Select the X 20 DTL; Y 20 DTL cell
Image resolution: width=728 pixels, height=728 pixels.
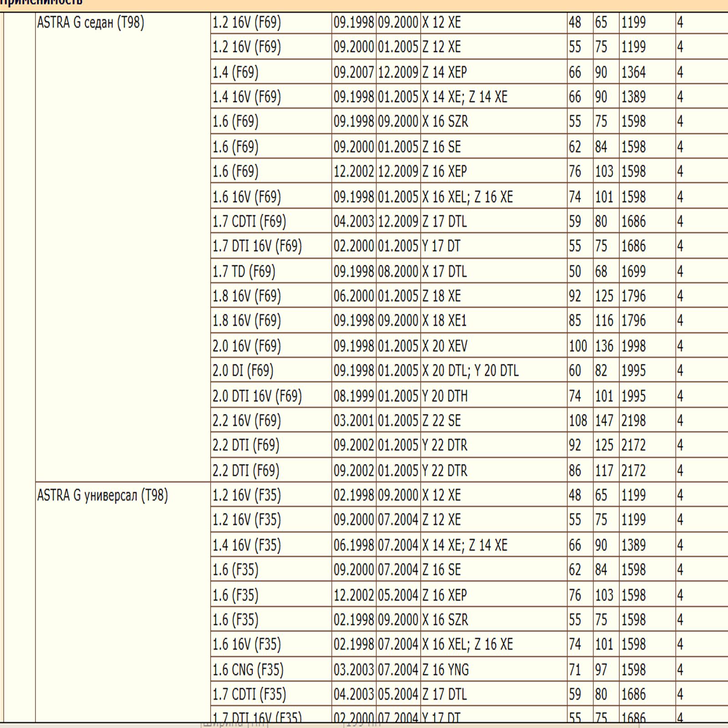pos(470,371)
